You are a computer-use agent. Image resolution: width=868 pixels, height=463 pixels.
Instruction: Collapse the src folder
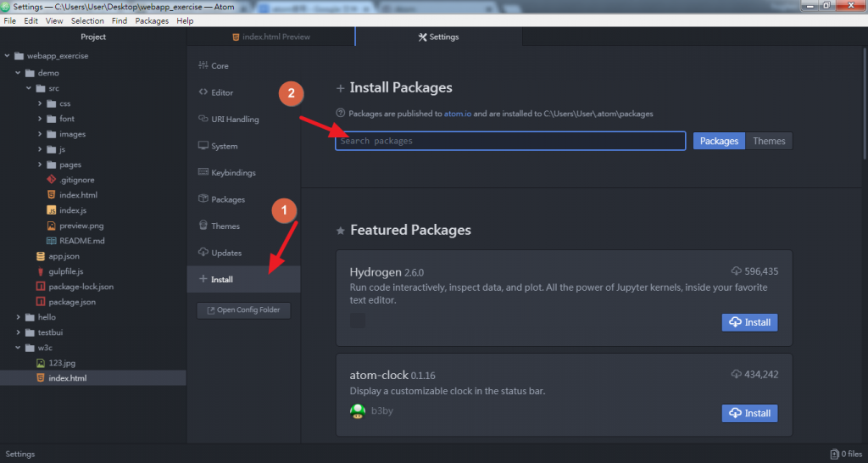29,88
